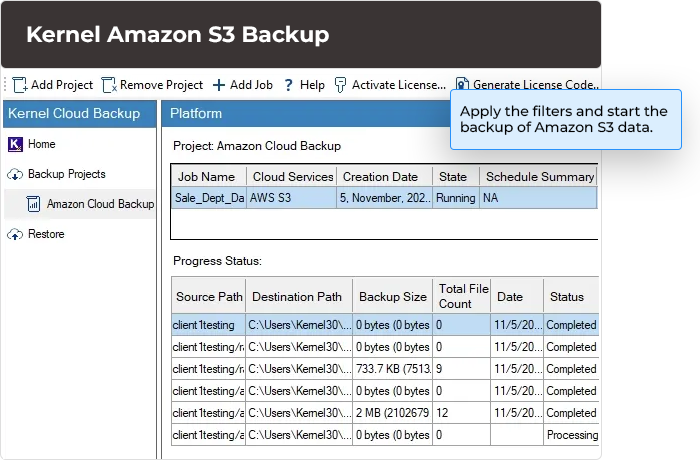Click the Amazon Cloud Backup project icon
This screenshot has width=700, height=460.
33,204
